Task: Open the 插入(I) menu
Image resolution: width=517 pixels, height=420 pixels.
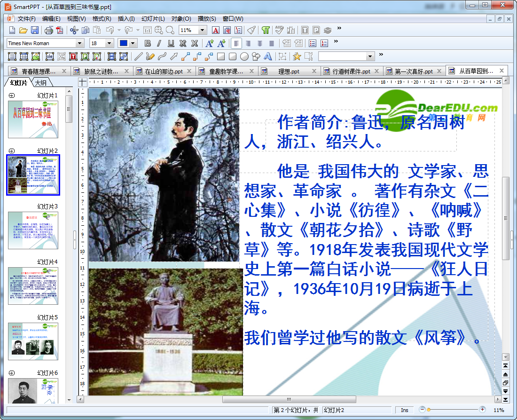Action: point(126,19)
